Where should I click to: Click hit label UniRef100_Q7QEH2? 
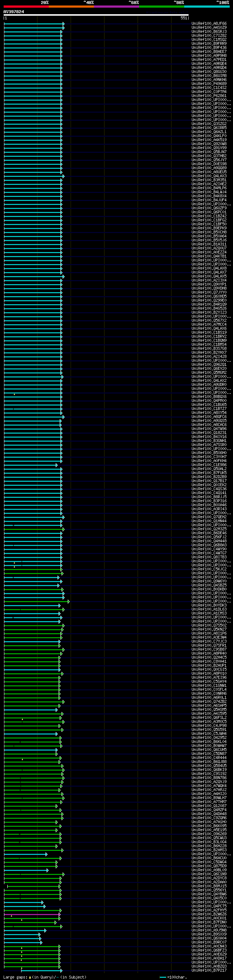pyautogui.click(x=209, y=517)
